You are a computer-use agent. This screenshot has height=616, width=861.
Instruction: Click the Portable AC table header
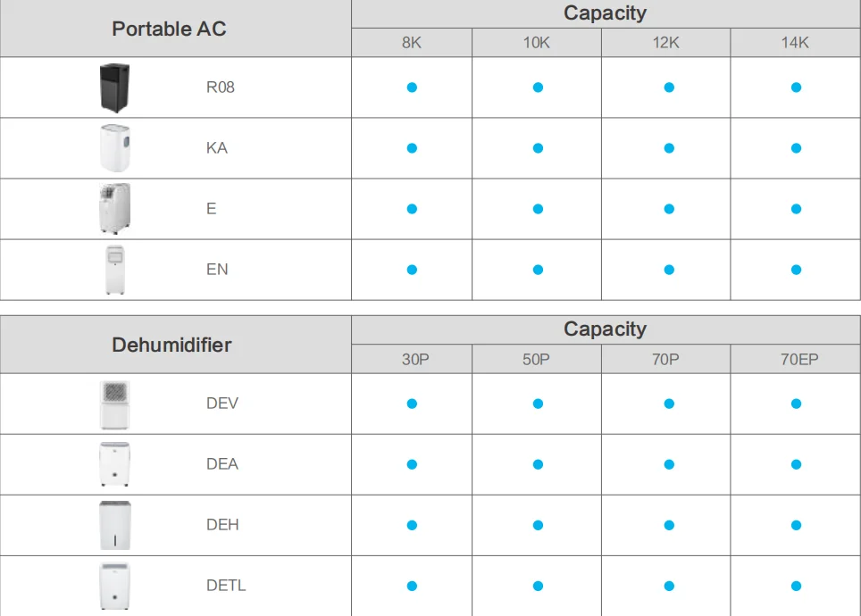tap(169, 29)
